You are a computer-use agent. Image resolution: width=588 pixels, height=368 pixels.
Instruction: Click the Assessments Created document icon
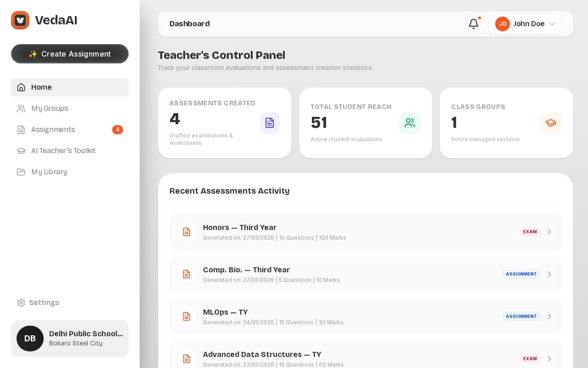(x=270, y=123)
